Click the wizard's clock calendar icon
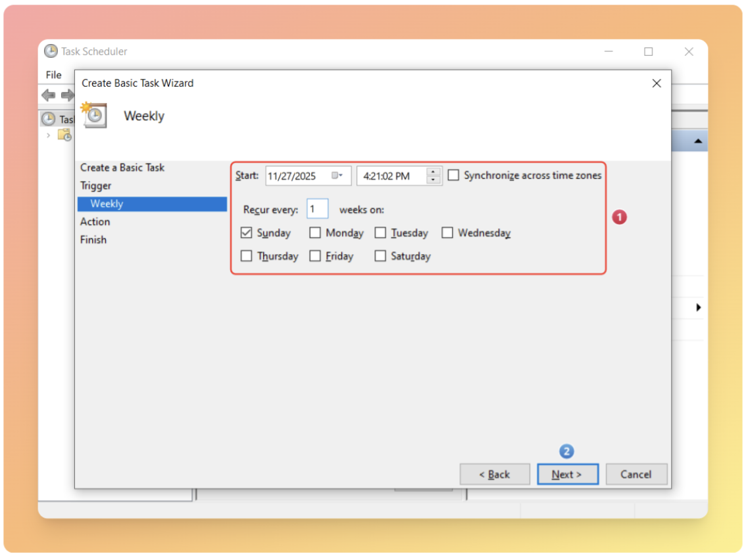The image size is (746, 560). [x=93, y=115]
